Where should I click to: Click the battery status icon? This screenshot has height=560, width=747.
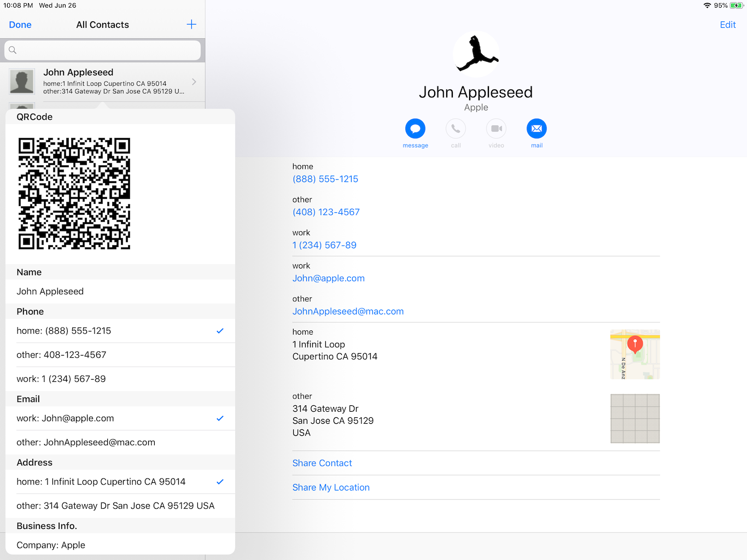(x=737, y=5)
